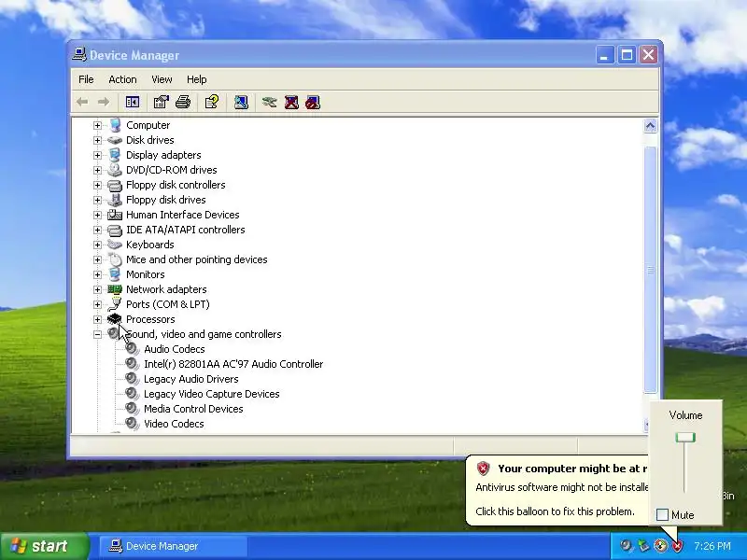The image size is (747, 560).
Task: Select the "Network adapters" label
Action: coord(166,289)
